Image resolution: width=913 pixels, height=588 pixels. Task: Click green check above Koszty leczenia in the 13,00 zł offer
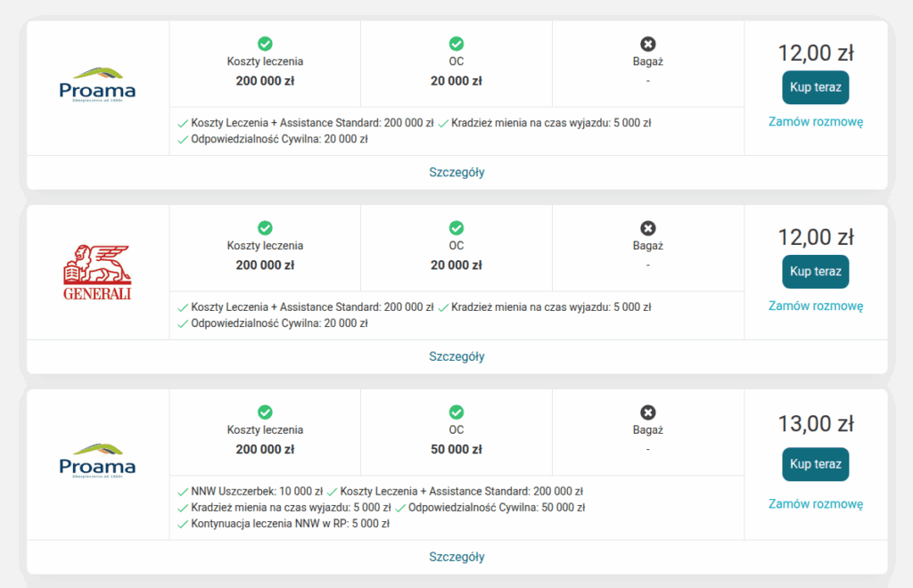point(265,412)
